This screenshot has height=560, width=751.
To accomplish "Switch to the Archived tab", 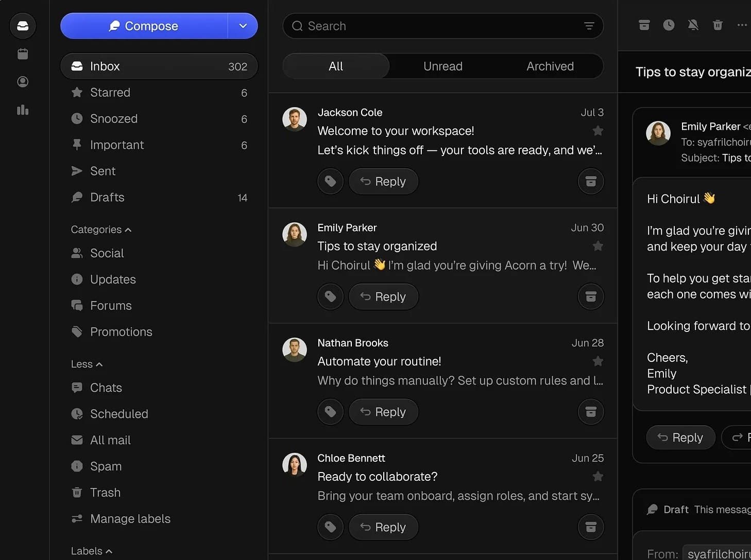I will (550, 66).
